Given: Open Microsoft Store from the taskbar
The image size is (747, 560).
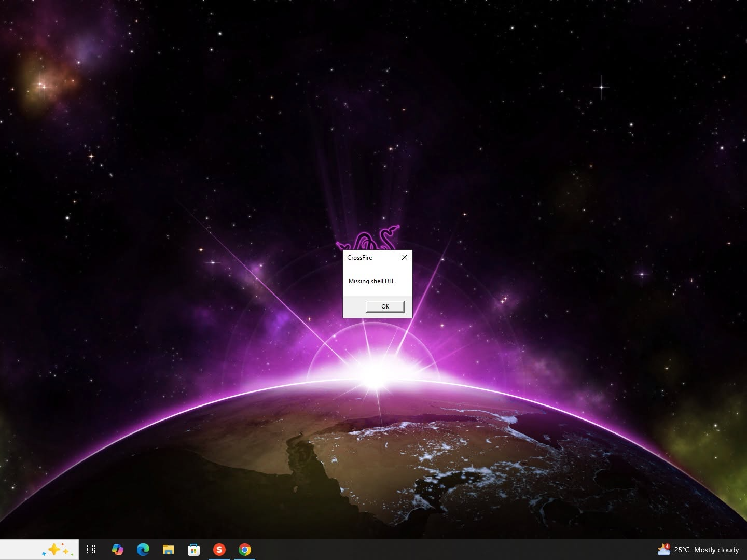Looking at the screenshot, I should pos(194,550).
